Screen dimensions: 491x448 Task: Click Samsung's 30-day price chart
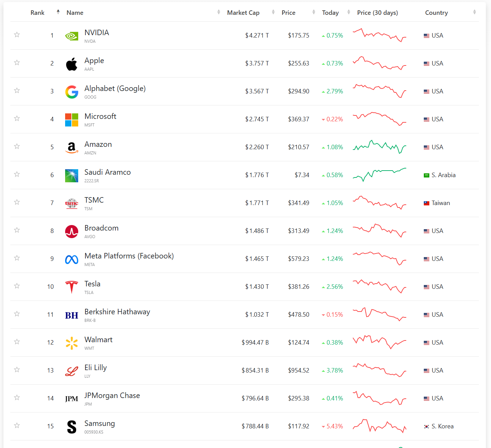click(x=379, y=426)
